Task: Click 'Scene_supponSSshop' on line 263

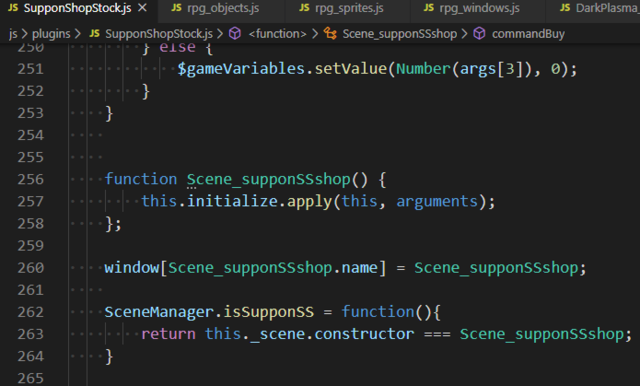Action: [x=542, y=334]
